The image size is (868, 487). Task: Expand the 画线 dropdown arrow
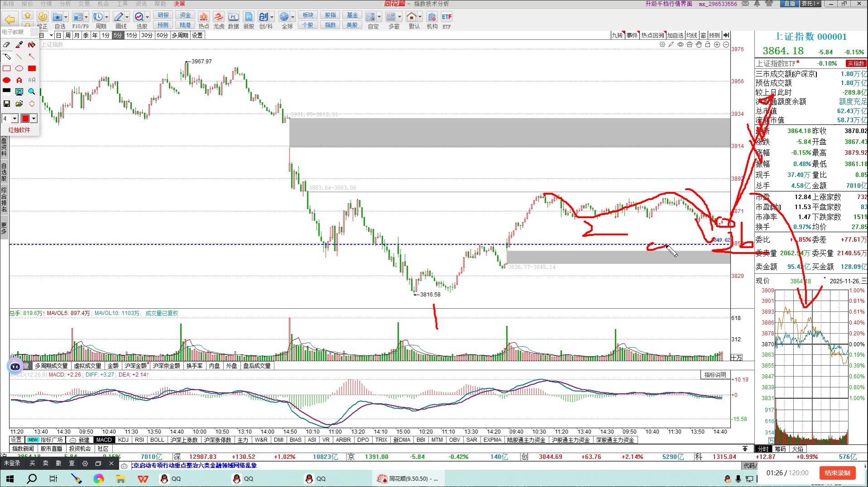[127, 17]
